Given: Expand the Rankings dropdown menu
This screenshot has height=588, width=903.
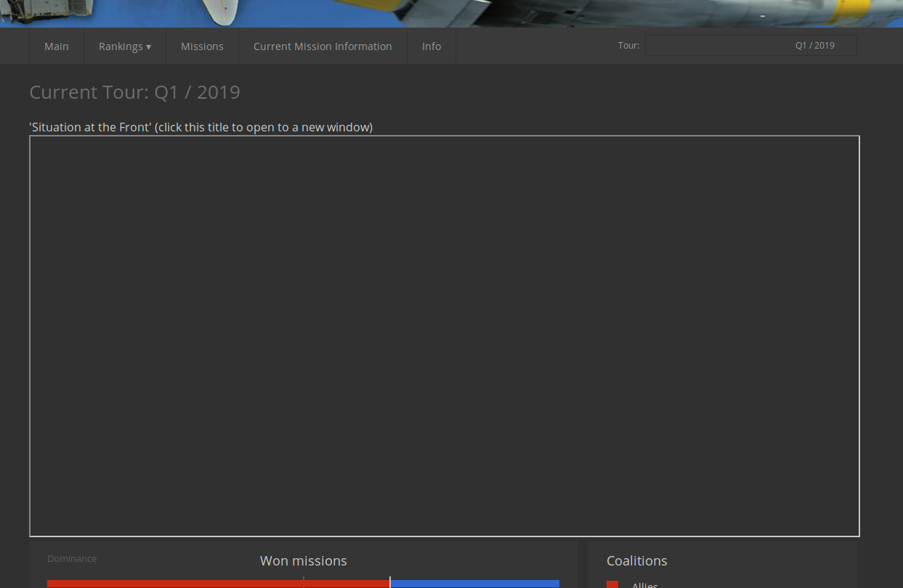Looking at the screenshot, I should [125, 46].
